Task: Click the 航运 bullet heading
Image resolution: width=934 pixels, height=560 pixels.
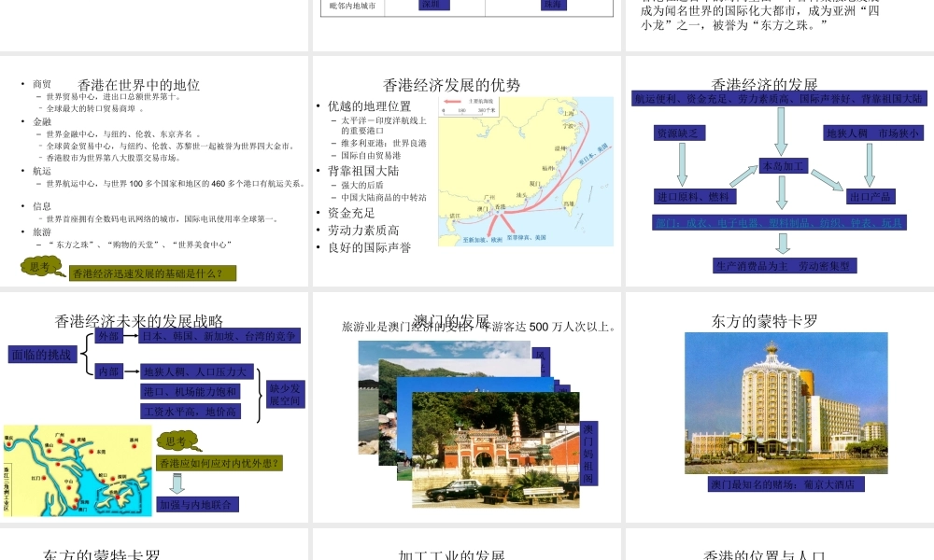Action: point(42,171)
